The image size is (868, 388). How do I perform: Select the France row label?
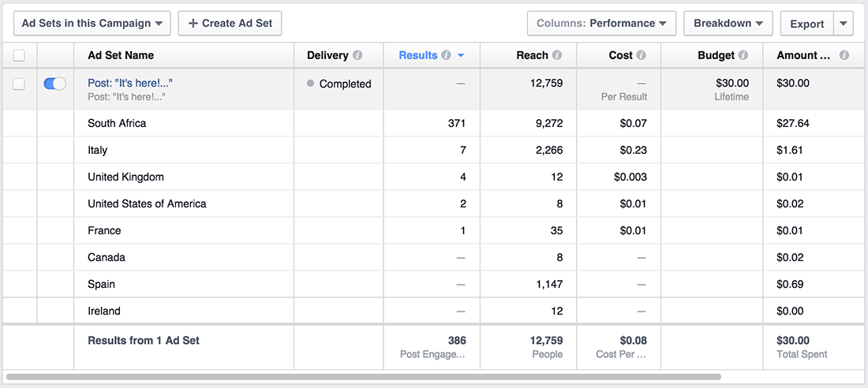[104, 230]
